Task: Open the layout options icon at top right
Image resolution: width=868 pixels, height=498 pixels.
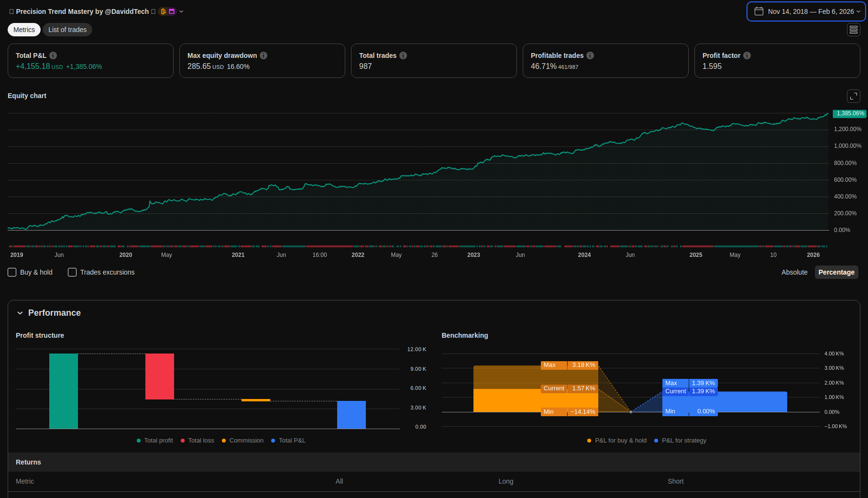Action: [x=853, y=30]
